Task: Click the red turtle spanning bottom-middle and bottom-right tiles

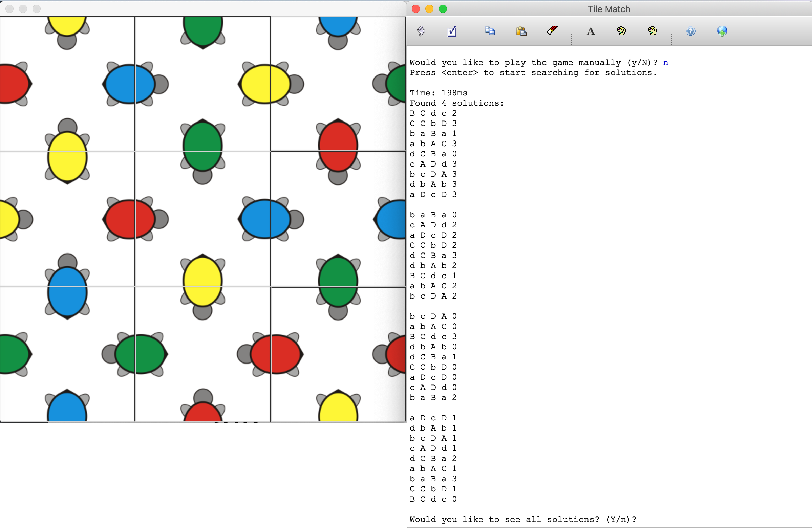Action: click(x=276, y=354)
